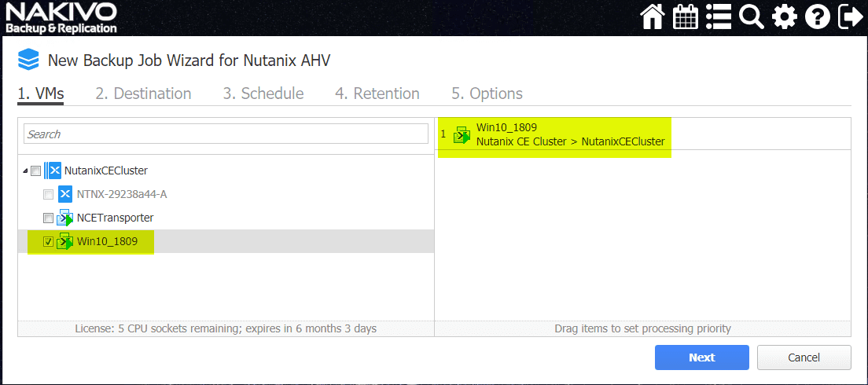This screenshot has height=385, width=868.
Task: Select the NTNX-29238a44-A host item
Action: pyautogui.click(x=121, y=194)
